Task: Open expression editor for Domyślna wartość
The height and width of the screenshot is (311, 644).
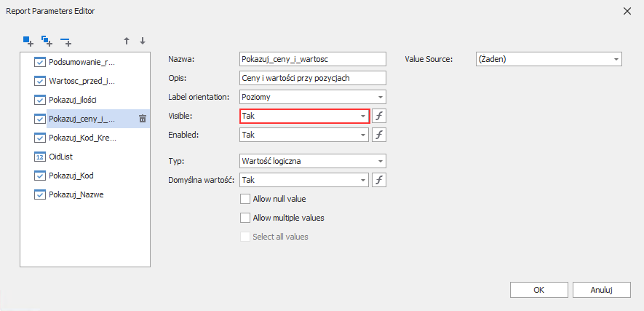Action: [379, 180]
